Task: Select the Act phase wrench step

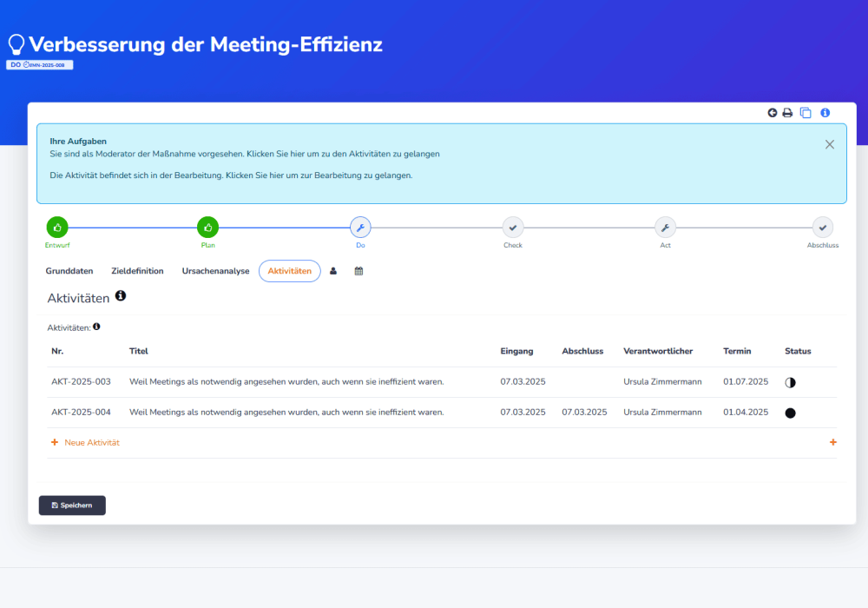Action: click(665, 227)
